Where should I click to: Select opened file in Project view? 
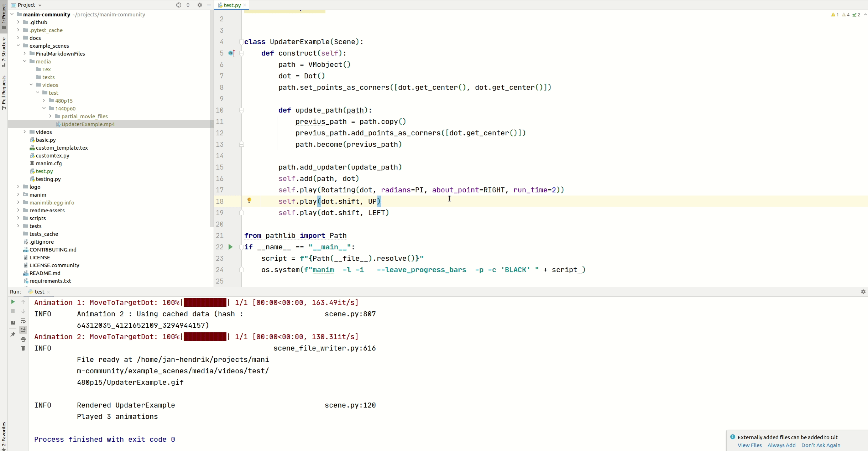(x=178, y=5)
